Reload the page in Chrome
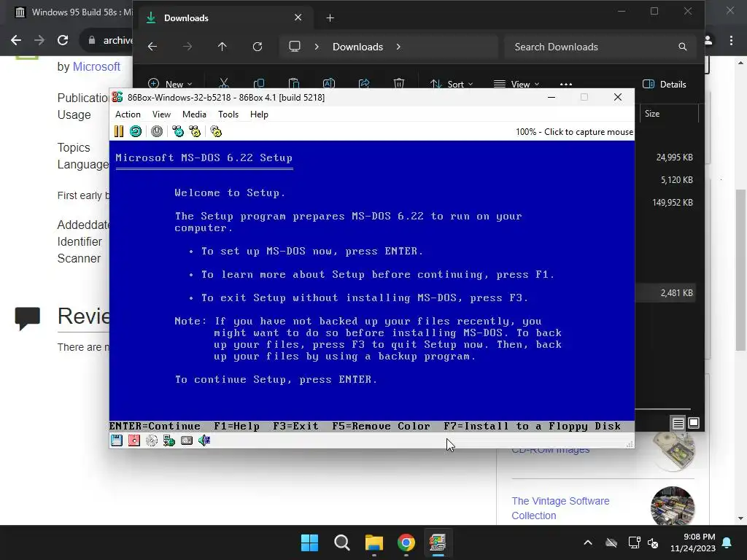Image resolution: width=747 pixels, height=560 pixels. pos(63,41)
